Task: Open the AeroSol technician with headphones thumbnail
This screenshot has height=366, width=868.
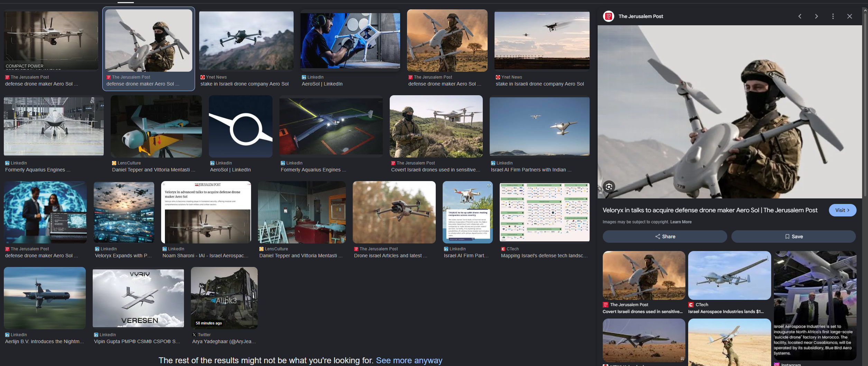Action: pyautogui.click(x=350, y=41)
